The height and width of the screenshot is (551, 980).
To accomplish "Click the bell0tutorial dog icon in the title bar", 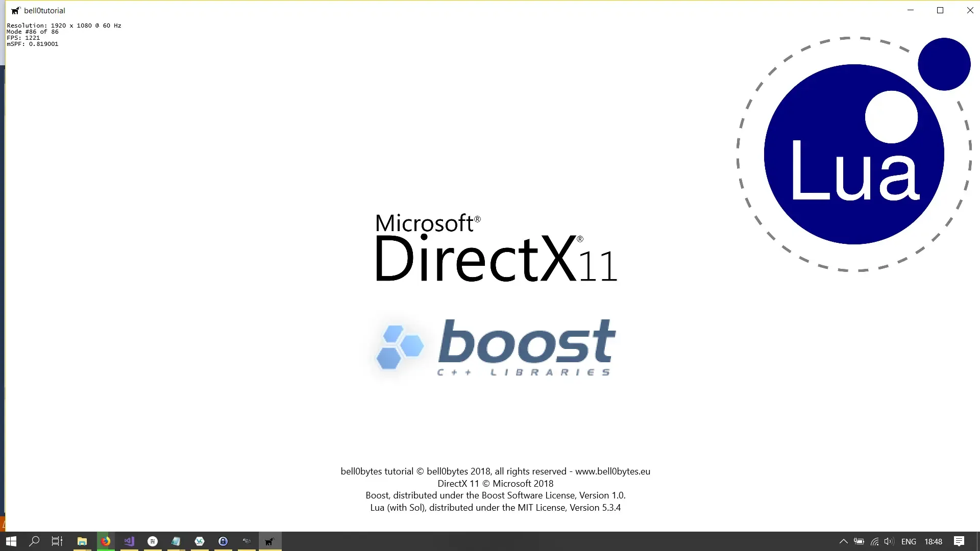I will coord(15,10).
